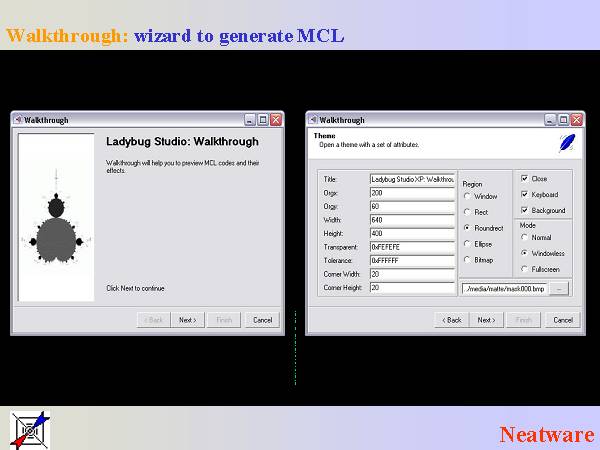Click the Transparent color value field
The height and width of the screenshot is (450, 600).
coord(412,245)
